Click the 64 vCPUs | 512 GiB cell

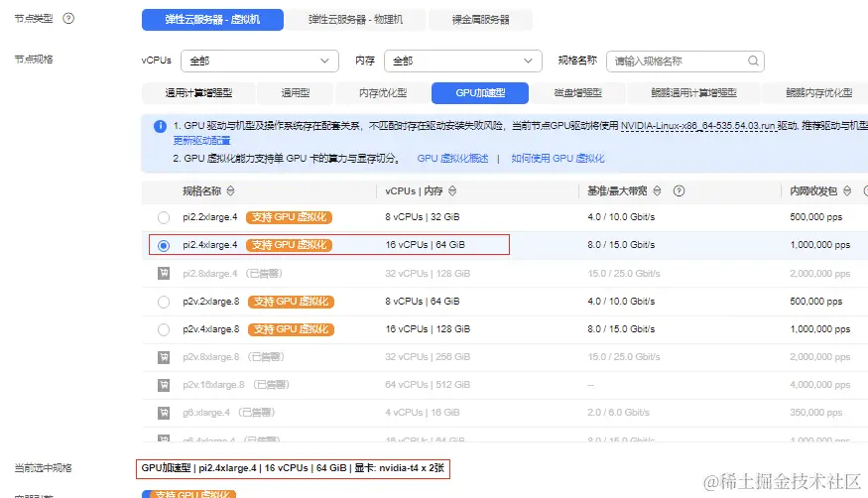[428, 385]
